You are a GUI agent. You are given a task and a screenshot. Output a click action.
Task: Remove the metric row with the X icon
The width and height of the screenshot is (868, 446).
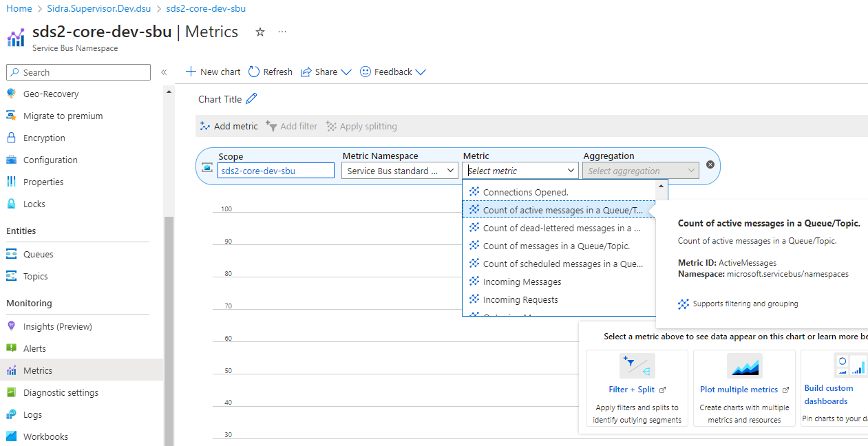710,164
